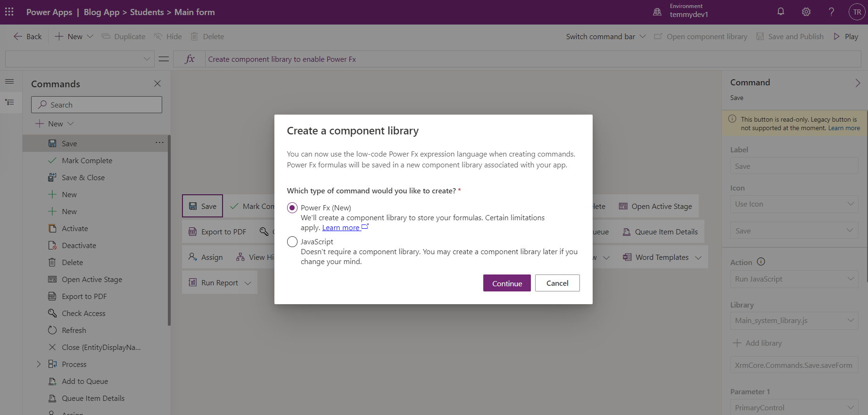
Task: Open the ellipsis menu for Save command
Action: pyautogui.click(x=159, y=142)
